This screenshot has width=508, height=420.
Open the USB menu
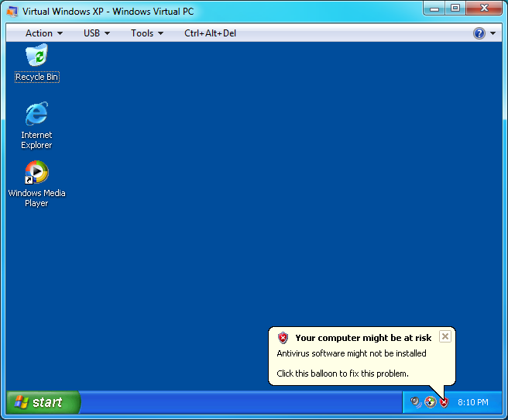97,33
